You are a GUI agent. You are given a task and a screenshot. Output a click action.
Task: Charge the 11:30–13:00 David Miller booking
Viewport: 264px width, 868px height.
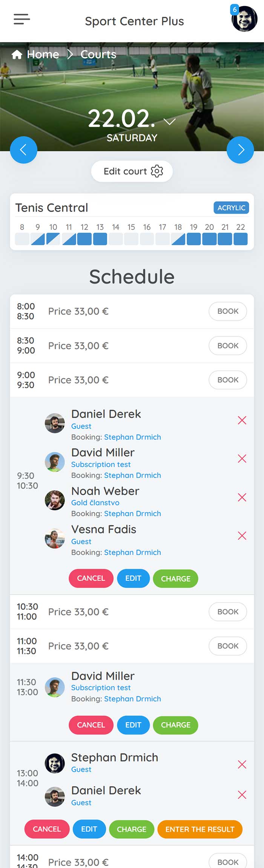(x=175, y=725)
